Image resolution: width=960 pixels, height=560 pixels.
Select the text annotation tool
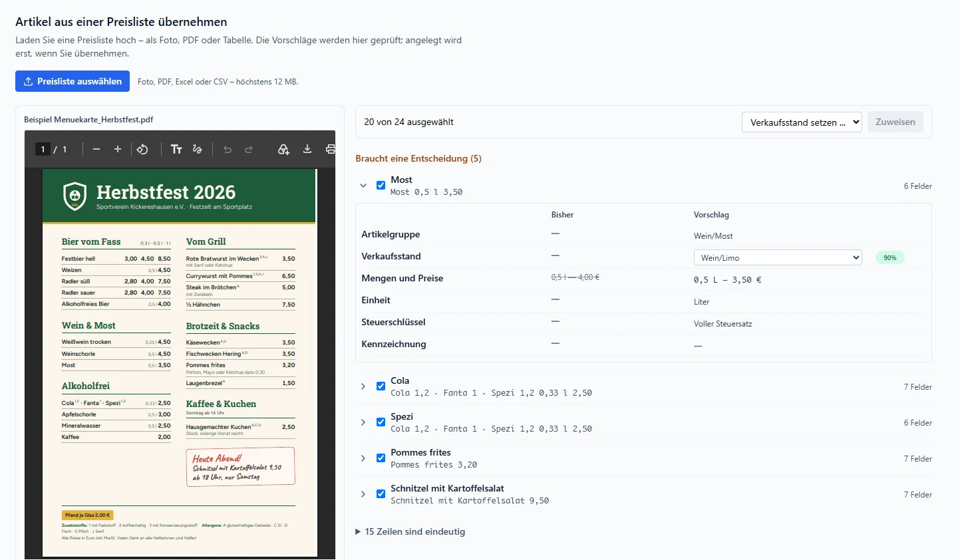coord(176,149)
